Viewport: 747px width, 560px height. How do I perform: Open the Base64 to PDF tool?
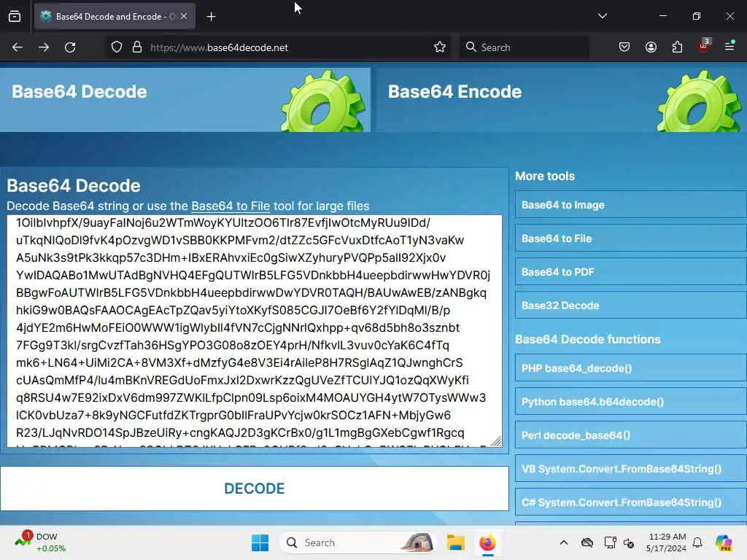[631, 272]
